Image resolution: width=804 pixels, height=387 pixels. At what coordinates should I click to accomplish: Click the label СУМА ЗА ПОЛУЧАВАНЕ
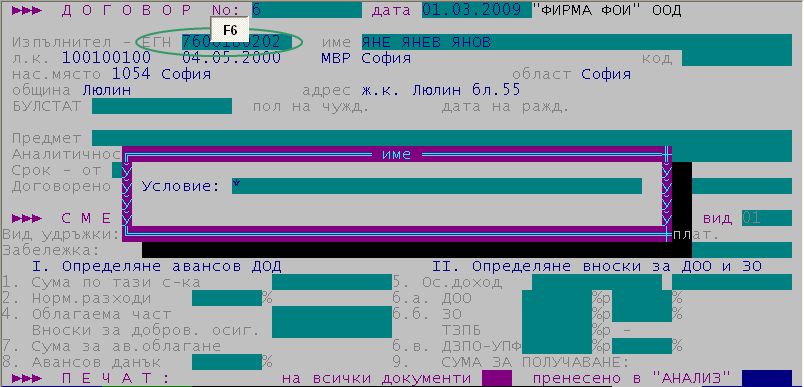pos(535,362)
